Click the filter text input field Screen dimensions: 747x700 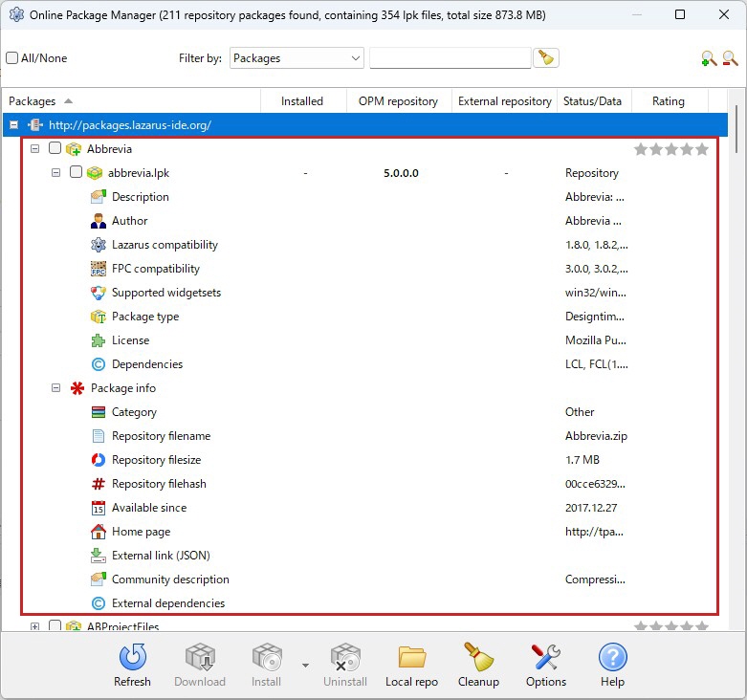[450, 58]
